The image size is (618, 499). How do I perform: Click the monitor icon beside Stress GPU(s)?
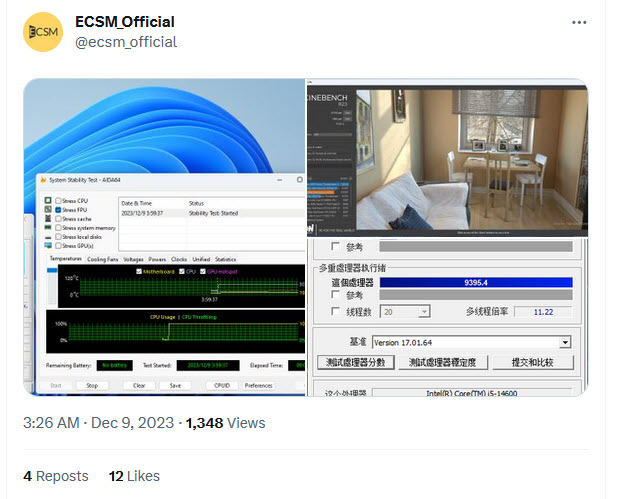coord(48,246)
